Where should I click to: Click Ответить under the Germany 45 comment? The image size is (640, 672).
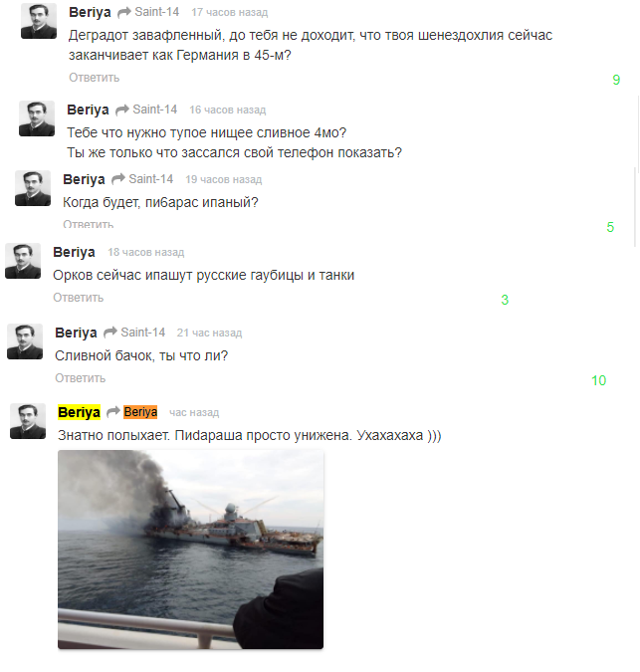click(95, 78)
